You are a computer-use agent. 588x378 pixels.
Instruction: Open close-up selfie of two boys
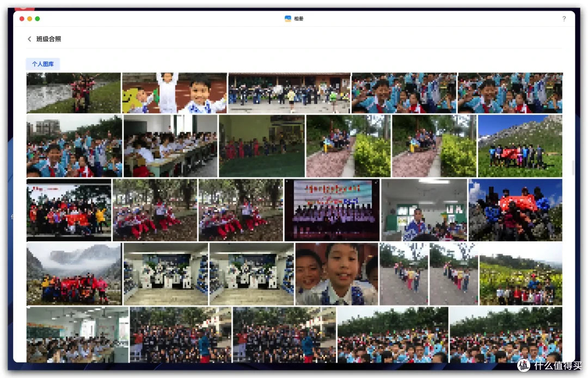coord(336,274)
